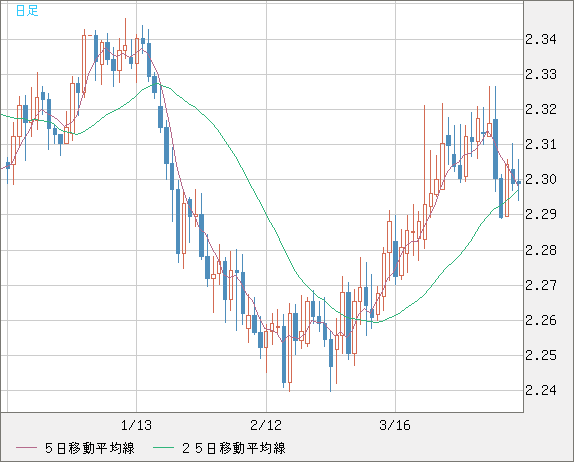Click the 日足 label in the chart corner

pos(27,11)
